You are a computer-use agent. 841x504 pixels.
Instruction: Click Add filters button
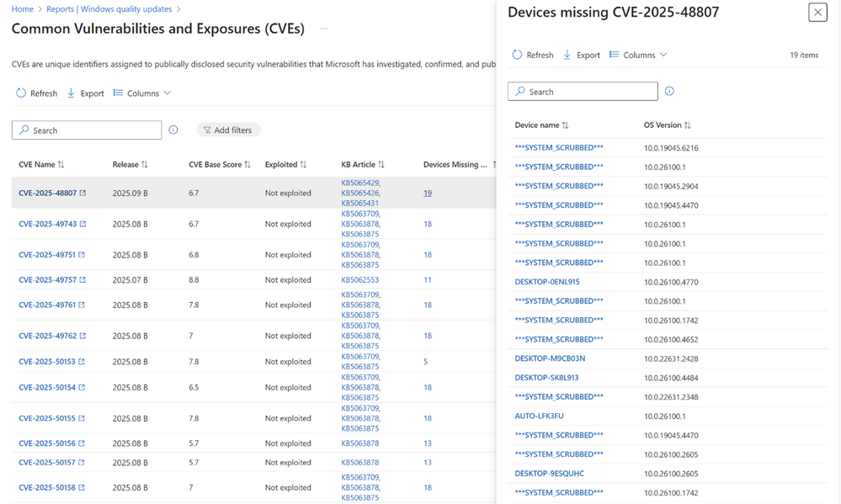tap(228, 130)
